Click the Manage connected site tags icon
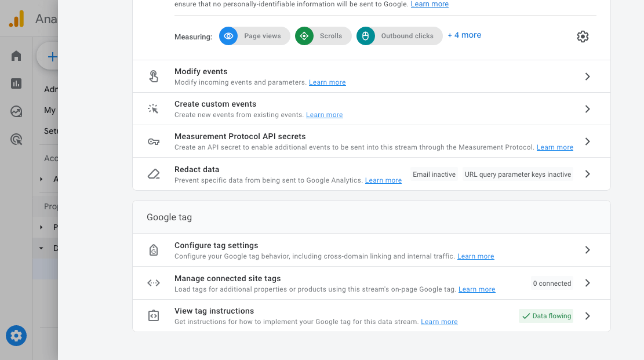The width and height of the screenshot is (644, 360). pos(154,283)
